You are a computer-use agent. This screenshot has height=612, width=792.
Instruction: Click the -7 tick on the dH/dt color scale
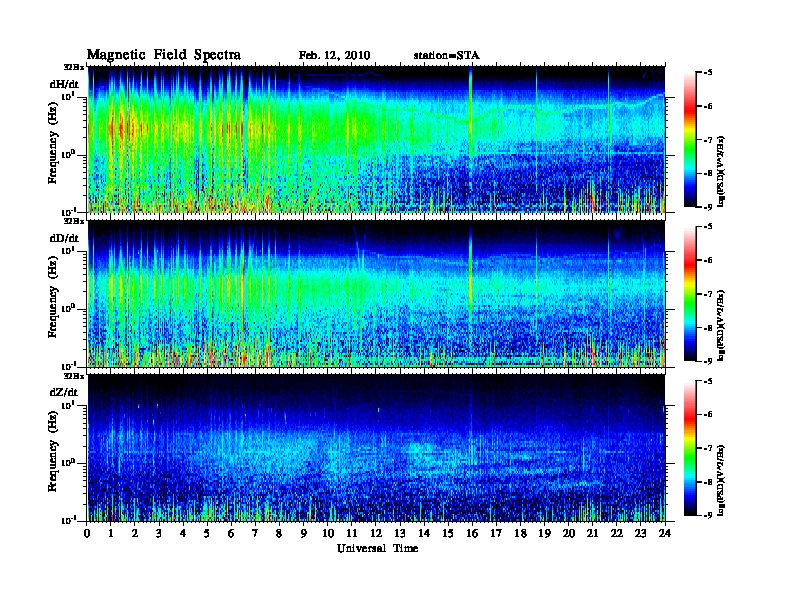point(708,140)
